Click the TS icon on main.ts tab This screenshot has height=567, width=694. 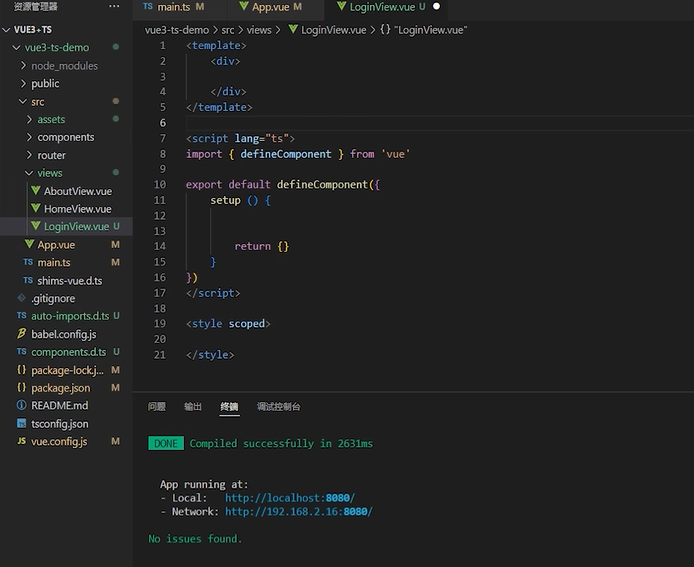pyautogui.click(x=148, y=6)
